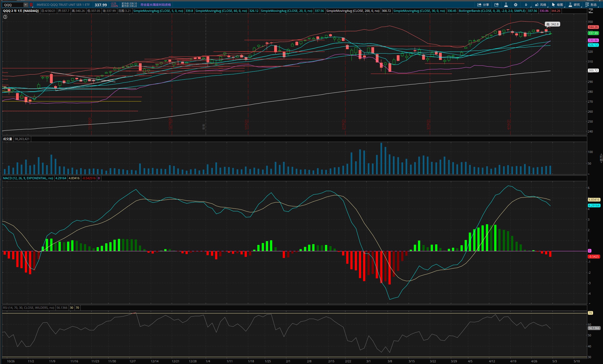Expand the QQQ symbol dropdown arrow
The image size is (603, 364).
point(25,5)
